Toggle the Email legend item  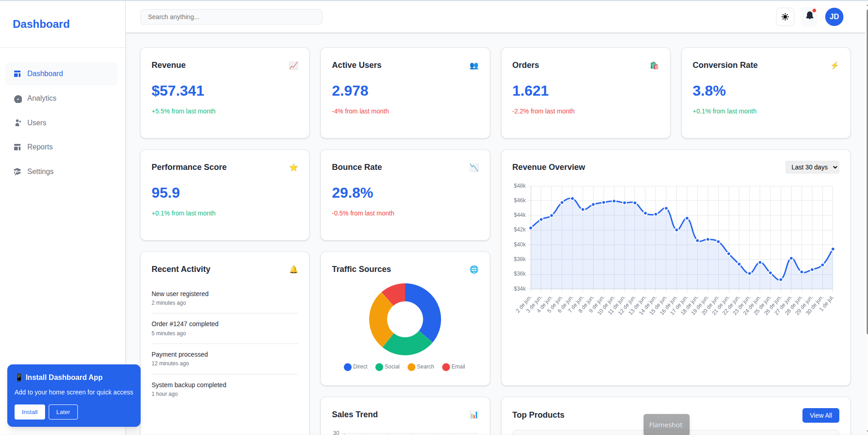(453, 367)
